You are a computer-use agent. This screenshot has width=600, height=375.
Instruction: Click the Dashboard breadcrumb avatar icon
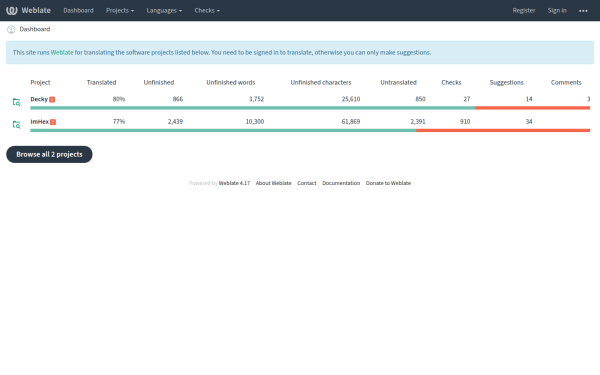point(11,29)
